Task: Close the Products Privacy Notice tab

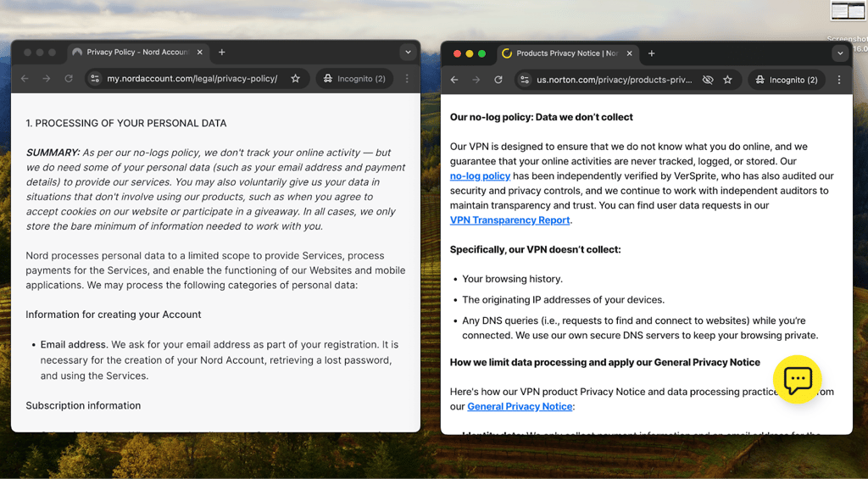Action: point(630,53)
